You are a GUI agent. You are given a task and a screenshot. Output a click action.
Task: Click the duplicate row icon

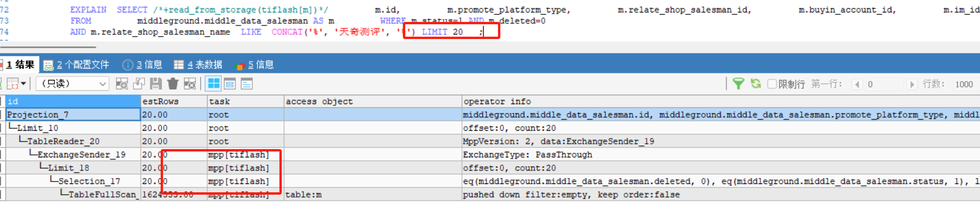pyautogui.click(x=139, y=84)
